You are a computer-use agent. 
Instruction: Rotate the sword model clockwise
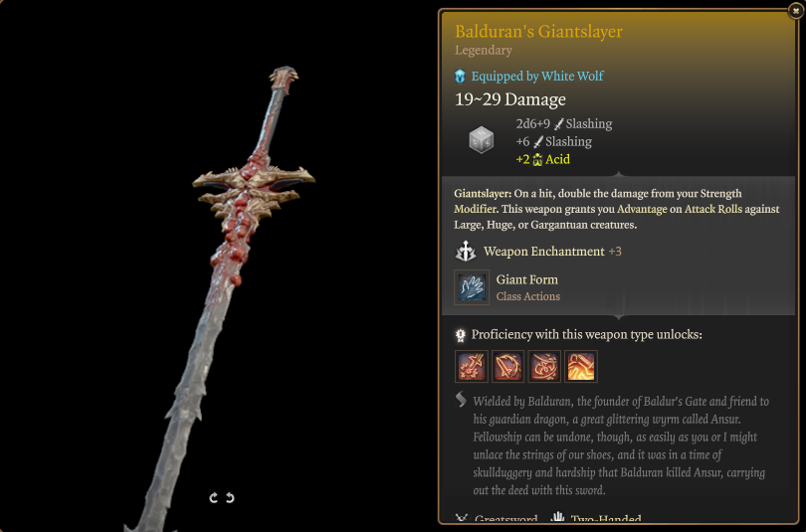[214, 497]
